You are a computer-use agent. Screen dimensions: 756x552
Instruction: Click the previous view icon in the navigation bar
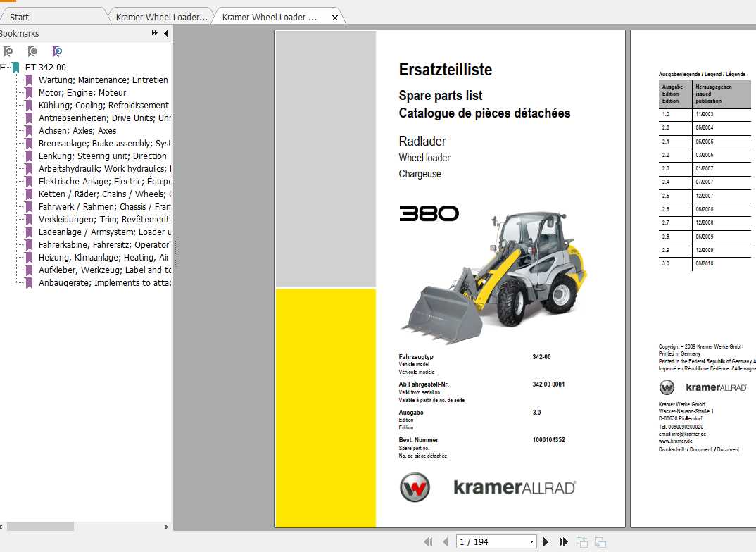tap(582, 542)
